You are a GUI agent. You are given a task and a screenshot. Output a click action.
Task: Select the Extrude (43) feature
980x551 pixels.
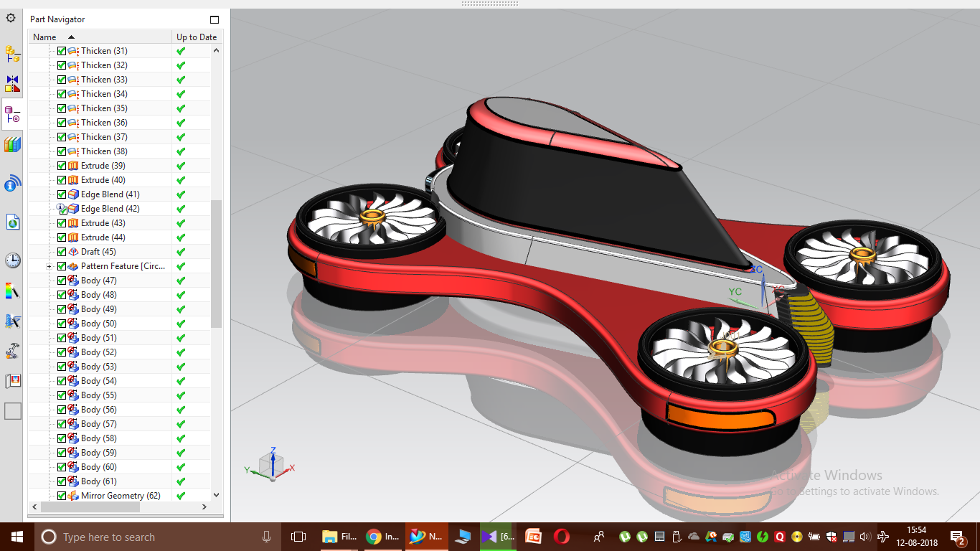point(103,223)
